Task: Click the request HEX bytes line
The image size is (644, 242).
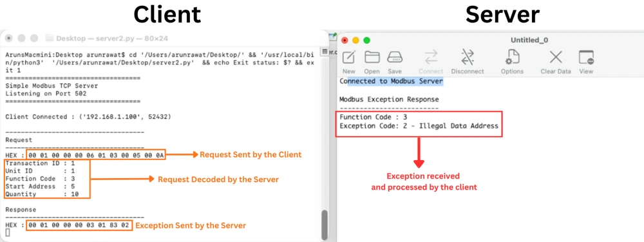Action: [96, 155]
